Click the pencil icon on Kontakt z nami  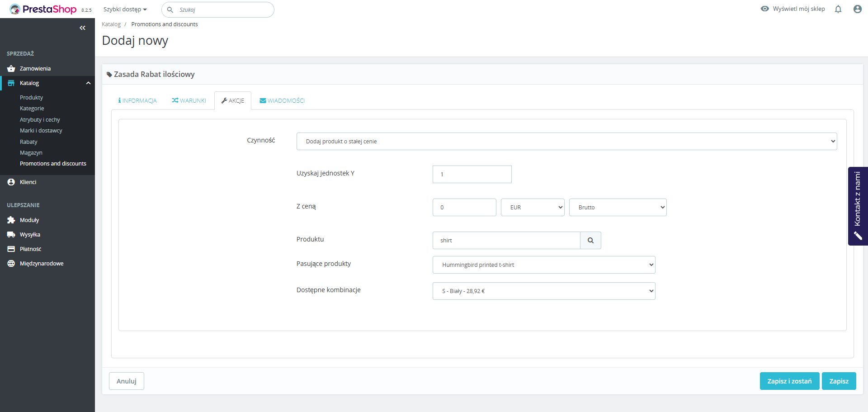[x=858, y=236]
